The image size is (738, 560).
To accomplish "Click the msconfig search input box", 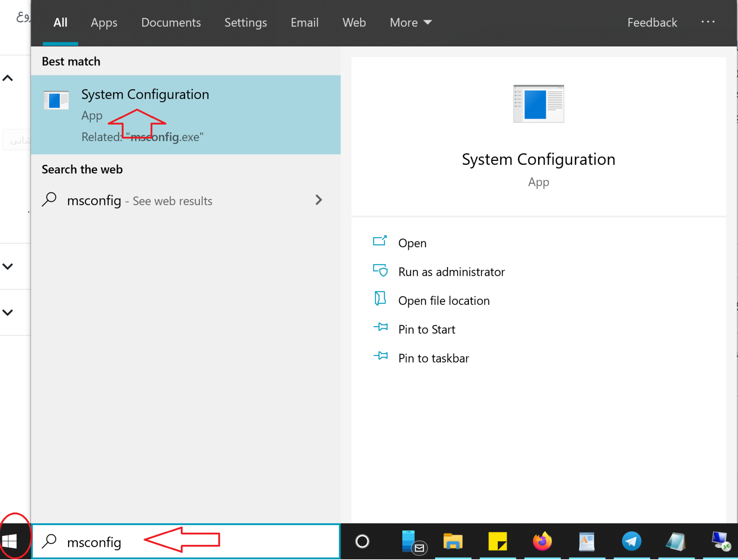I will tap(186, 542).
